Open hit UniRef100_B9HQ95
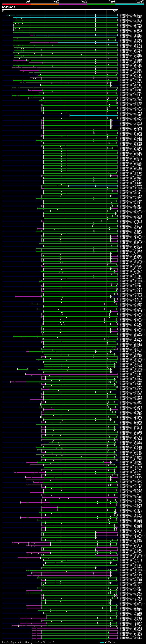 (x=131, y=22)
